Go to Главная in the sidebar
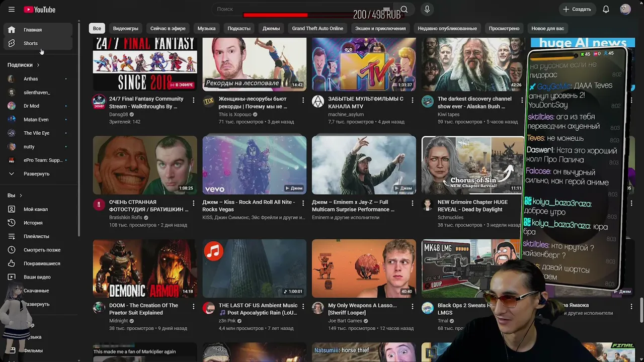 38,30
